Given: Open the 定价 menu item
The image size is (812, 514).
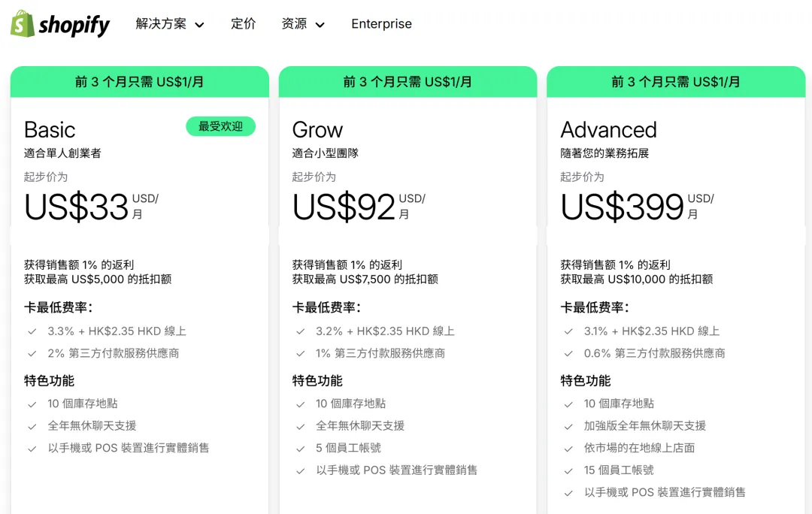Looking at the screenshot, I should 243,24.
